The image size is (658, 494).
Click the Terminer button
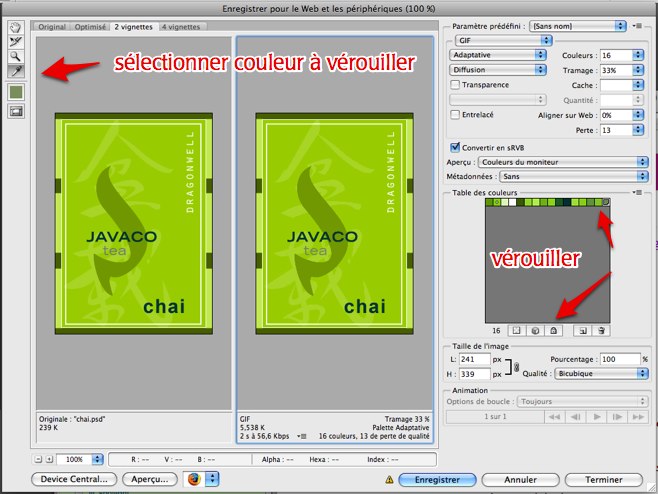tap(604, 480)
